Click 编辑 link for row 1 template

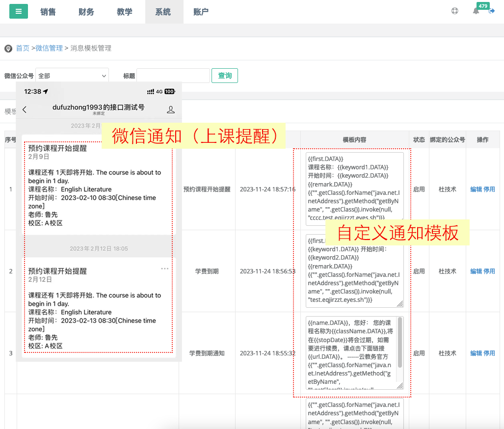(x=476, y=189)
